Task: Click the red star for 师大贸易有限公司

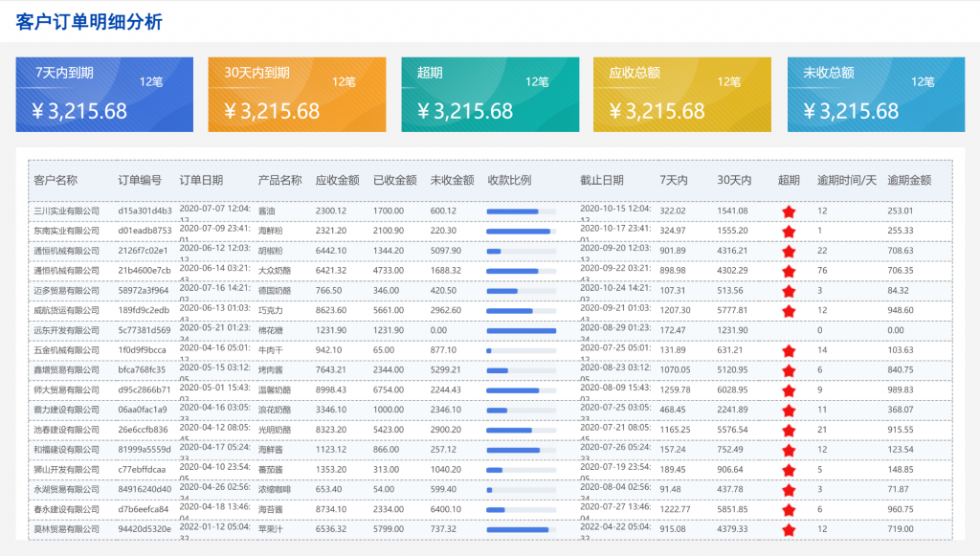Action: [789, 391]
